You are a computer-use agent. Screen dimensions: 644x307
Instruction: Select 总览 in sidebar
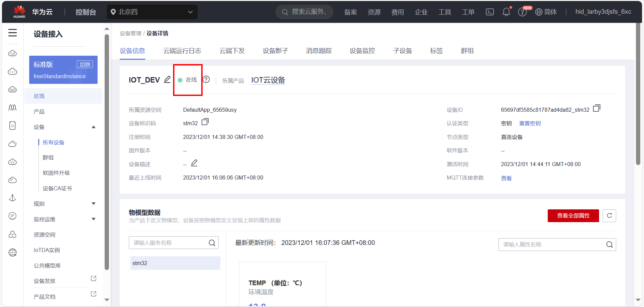(63, 96)
